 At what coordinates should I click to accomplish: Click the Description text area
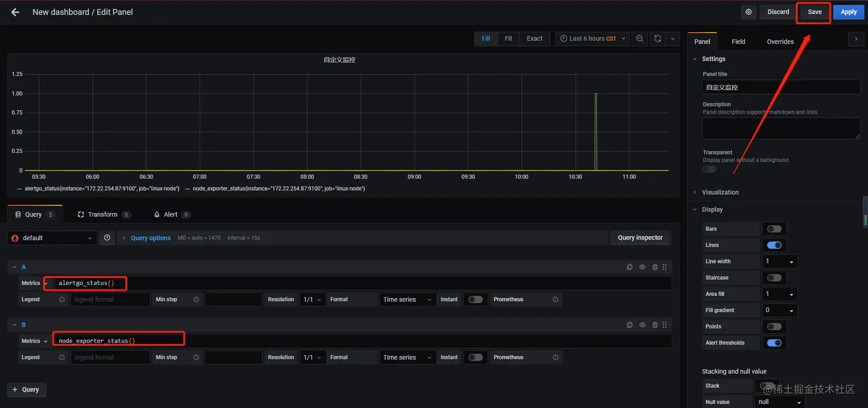click(x=781, y=128)
